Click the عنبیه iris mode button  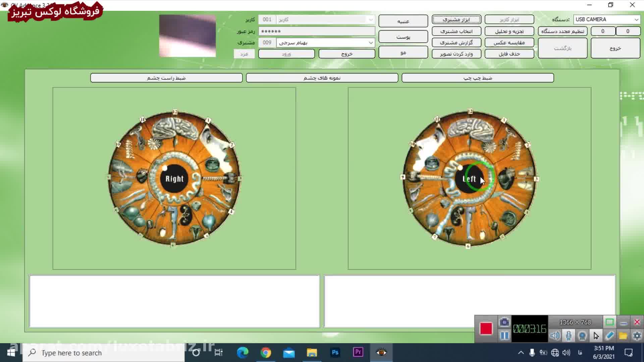point(403,21)
